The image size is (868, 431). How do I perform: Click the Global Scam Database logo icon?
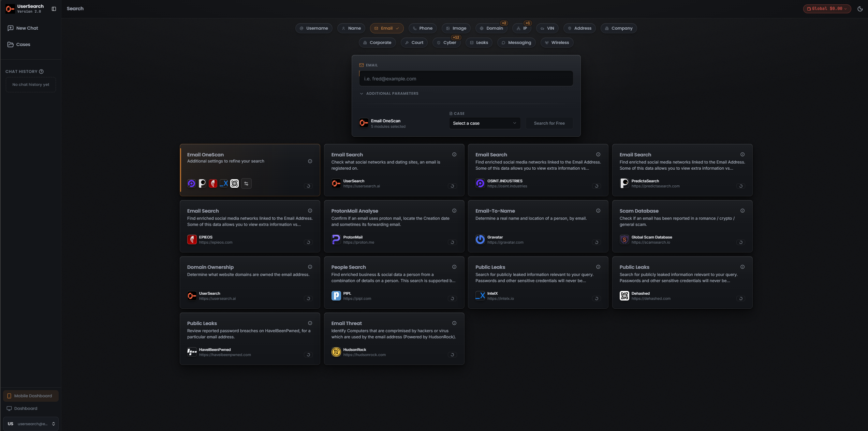click(x=624, y=240)
